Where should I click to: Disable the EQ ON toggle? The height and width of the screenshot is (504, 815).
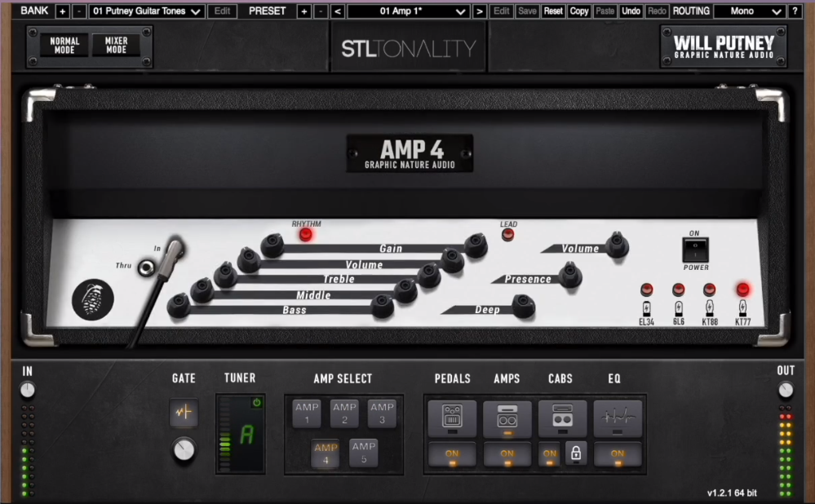pos(618,454)
